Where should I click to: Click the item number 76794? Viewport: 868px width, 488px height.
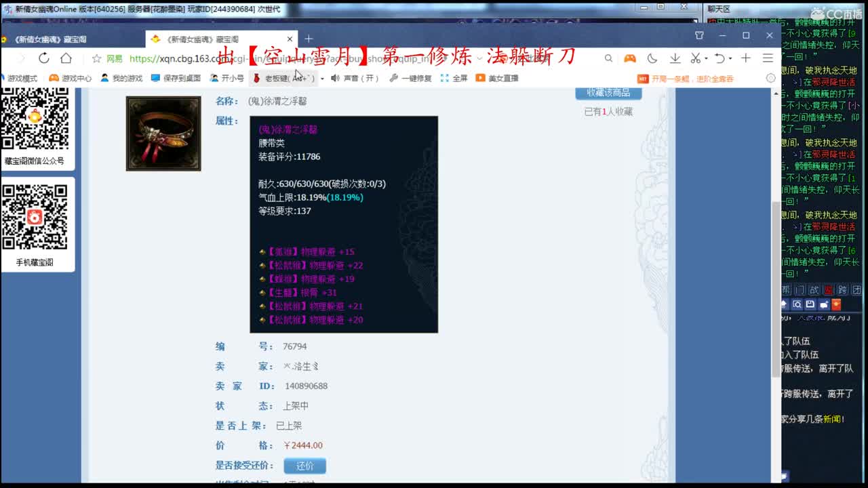click(x=295, y=346)
